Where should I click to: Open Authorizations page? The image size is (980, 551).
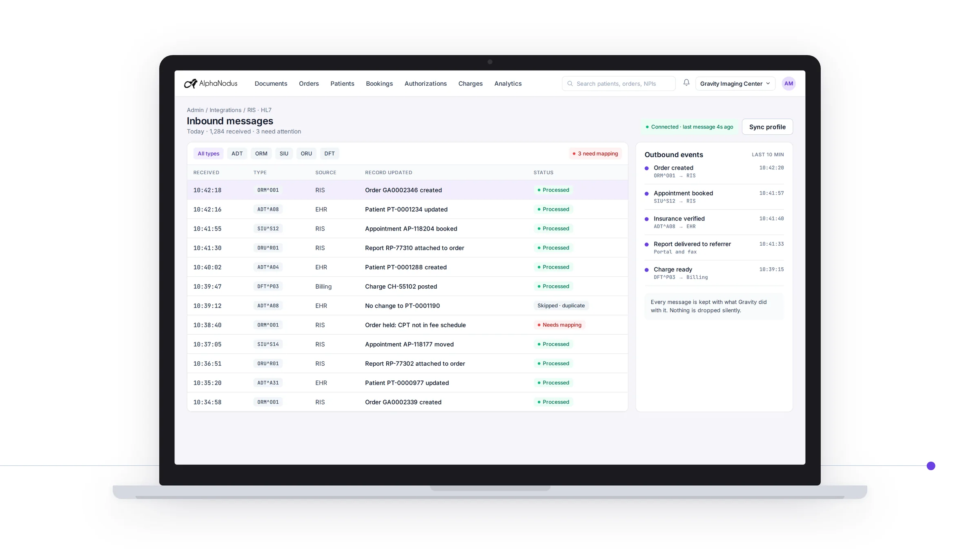425,84
